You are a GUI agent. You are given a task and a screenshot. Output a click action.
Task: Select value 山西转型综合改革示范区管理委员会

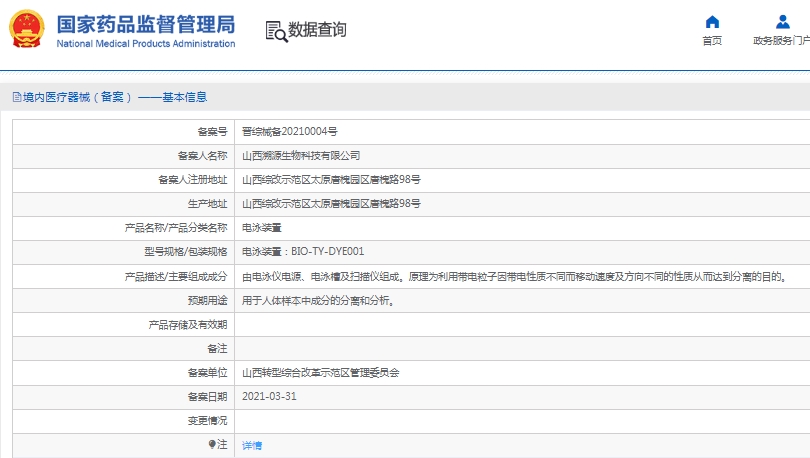(321, 372)
